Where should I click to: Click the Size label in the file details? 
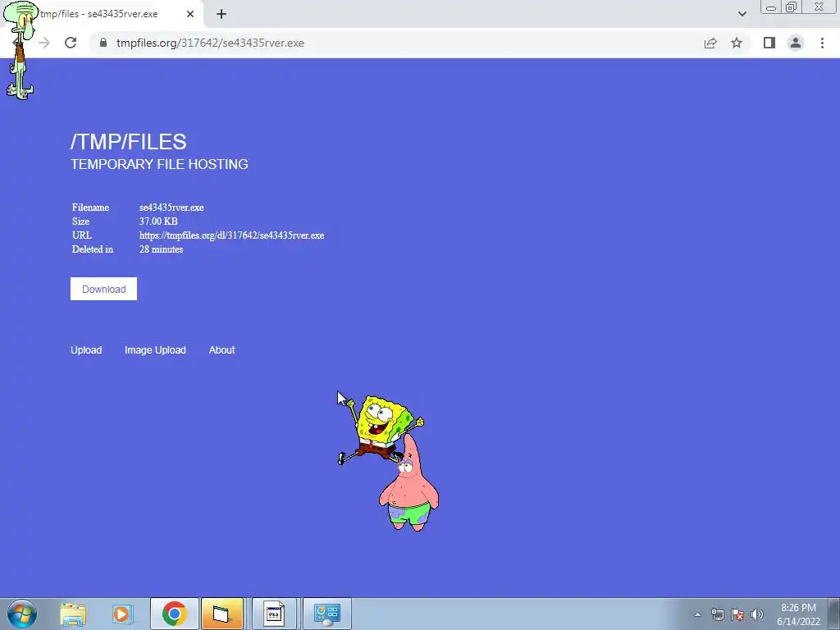(x=81, y=221)
